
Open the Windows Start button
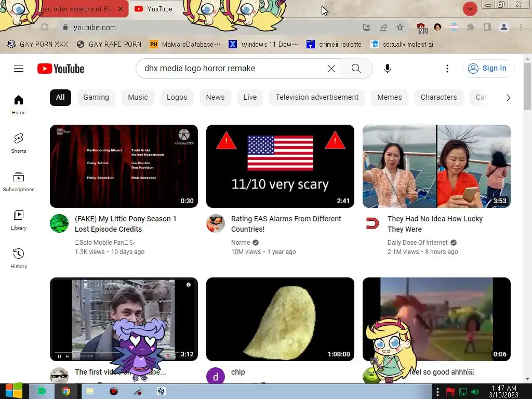pos(14,391)
